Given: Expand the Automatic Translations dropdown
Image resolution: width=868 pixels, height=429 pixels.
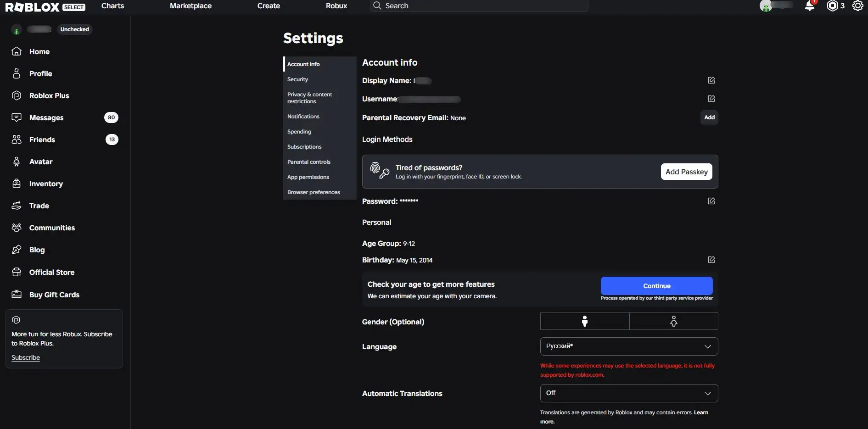Looking at the screenshot, I should pyautogui.click(x=629, y=393).
